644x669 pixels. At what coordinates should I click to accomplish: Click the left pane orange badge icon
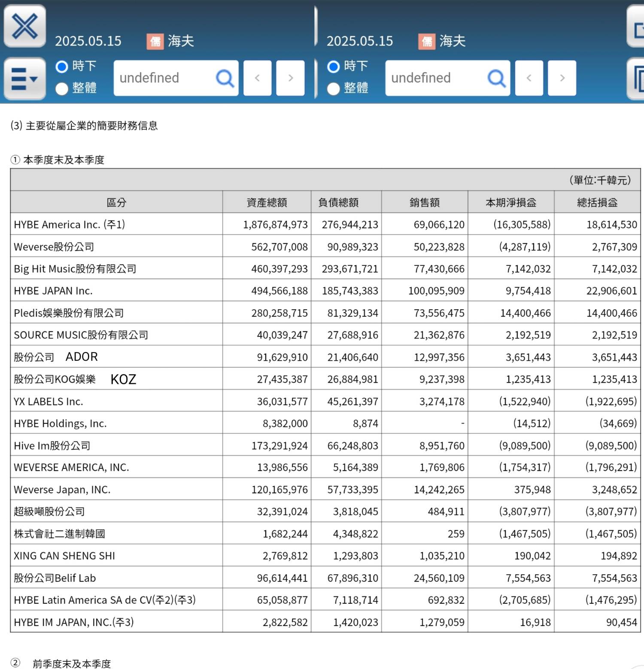point(155,42)
